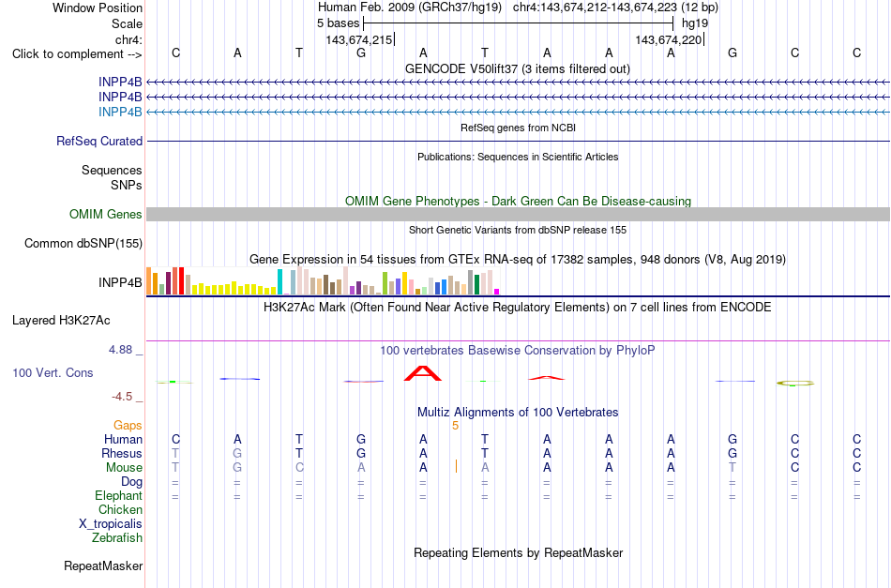This screenshot has width=891, height=588.
Task: Open the OMIM Gene Phenotypes track title
Action: (518, 201)
